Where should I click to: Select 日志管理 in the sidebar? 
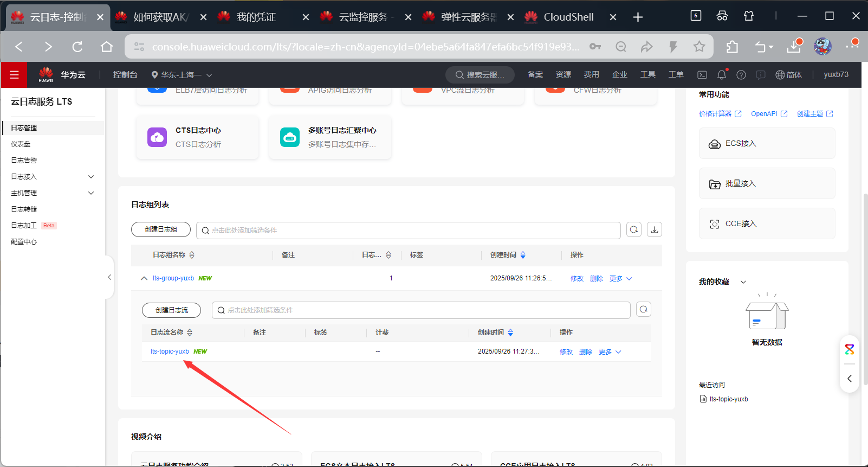52,128
